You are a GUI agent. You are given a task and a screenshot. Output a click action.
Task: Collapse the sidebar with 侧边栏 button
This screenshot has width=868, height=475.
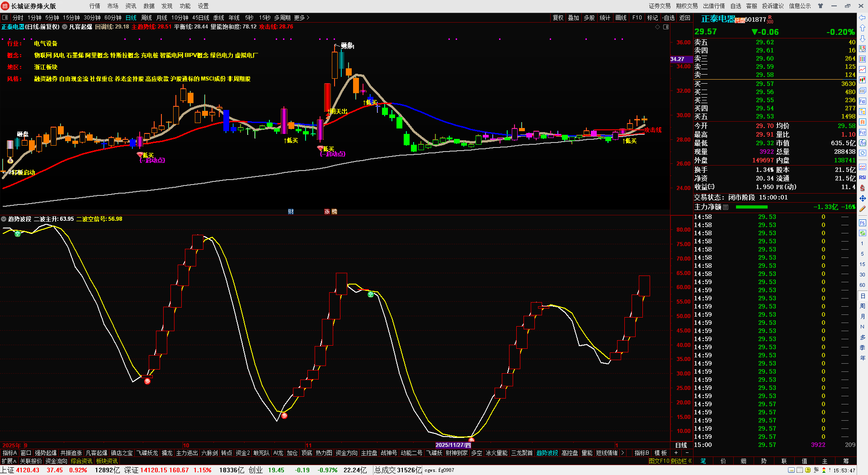pyautogui.click(x=681, y=461)
